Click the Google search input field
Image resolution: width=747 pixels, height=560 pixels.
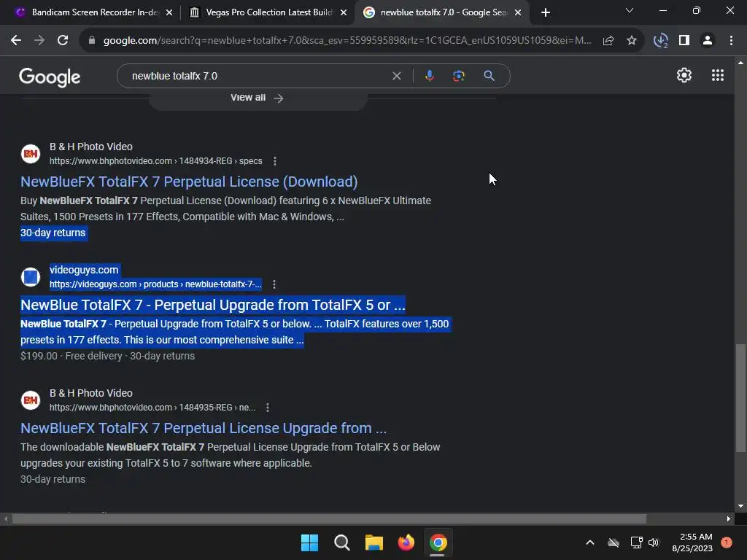click(x=258, y=76)
